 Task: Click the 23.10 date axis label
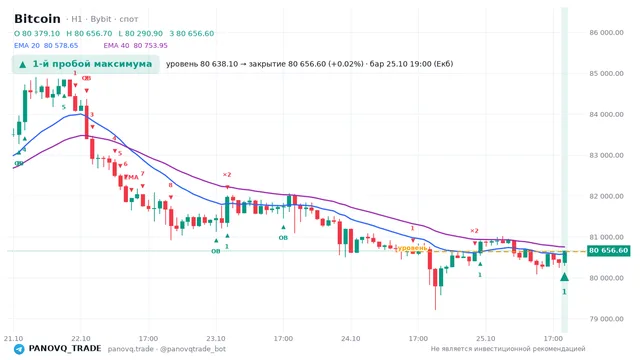click(216, 339)
